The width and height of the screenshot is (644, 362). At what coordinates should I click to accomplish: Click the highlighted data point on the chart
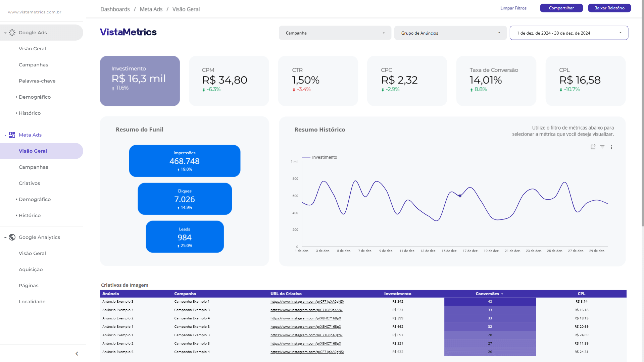click(460, 196)
